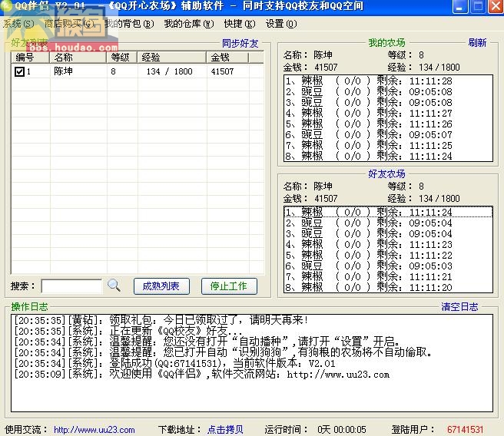Viewport: 504px width, 436px height.
Task: Close the QQ伴侣 window
Action: click(496, 7)
